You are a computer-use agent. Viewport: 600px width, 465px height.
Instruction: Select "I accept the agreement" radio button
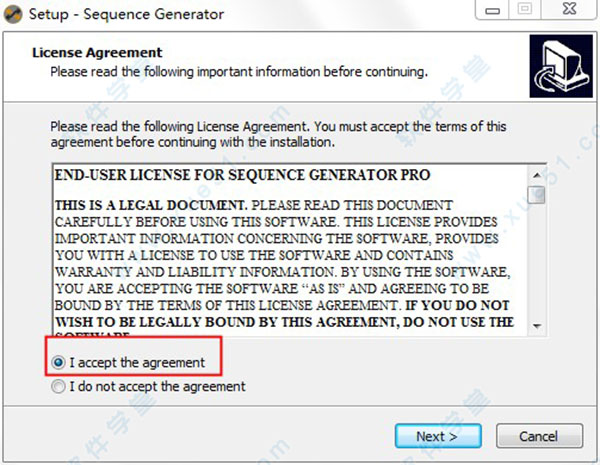point(58,362)
